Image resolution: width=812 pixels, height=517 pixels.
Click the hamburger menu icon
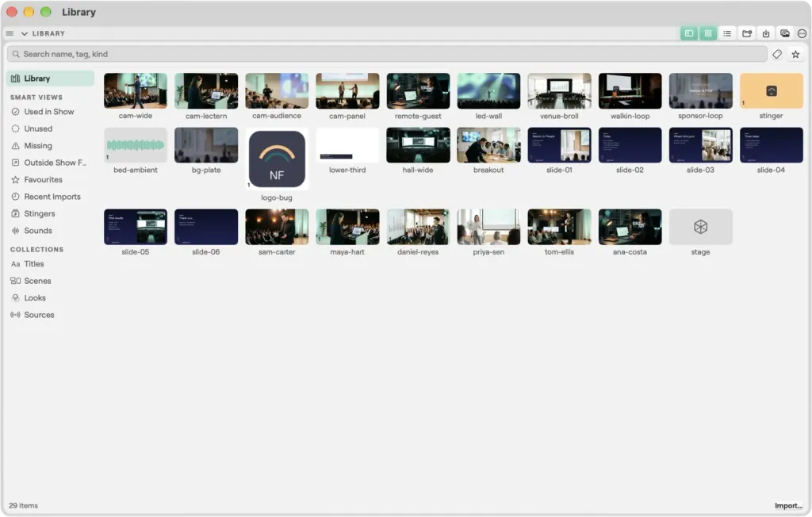tap(10, 33)
